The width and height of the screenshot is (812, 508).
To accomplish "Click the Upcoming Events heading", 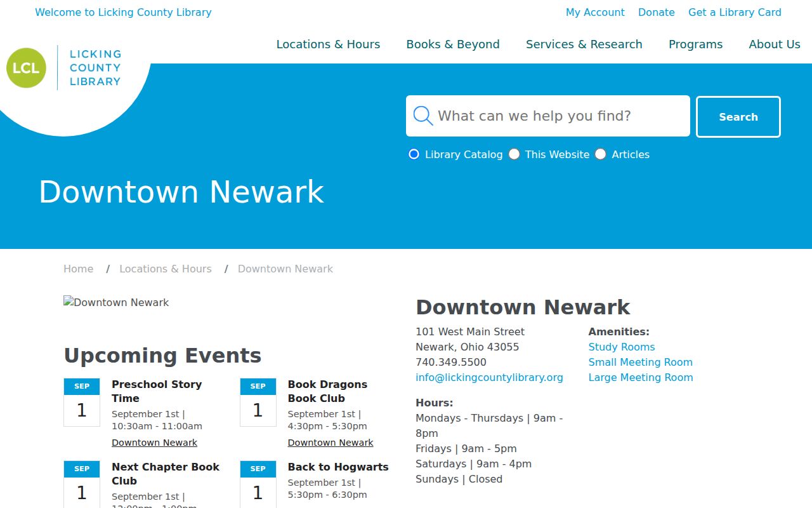I will pos(162,356).
